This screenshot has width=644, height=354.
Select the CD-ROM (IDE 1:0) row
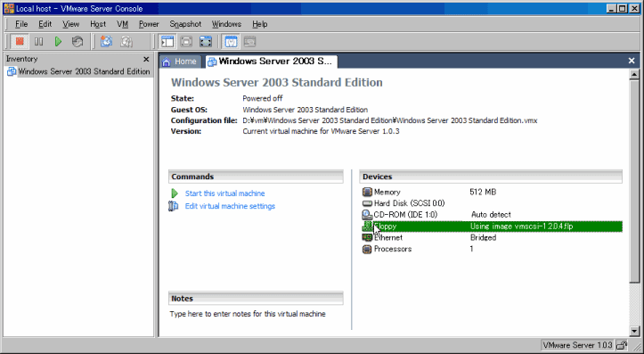(492, 215)
